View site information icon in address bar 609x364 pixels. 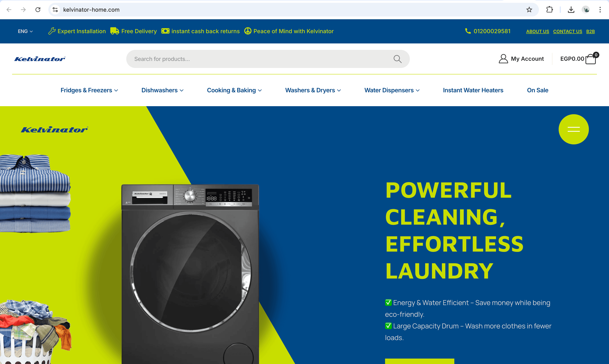point(55,10)
